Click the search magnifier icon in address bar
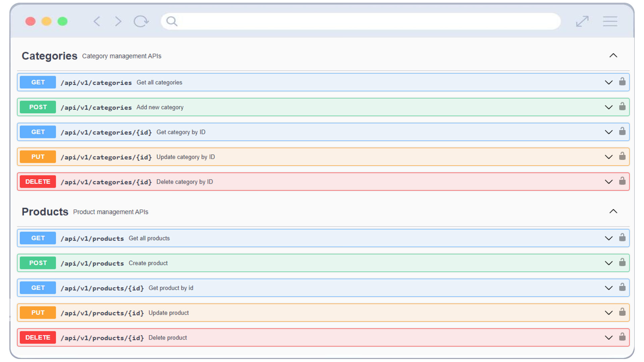 172,21
